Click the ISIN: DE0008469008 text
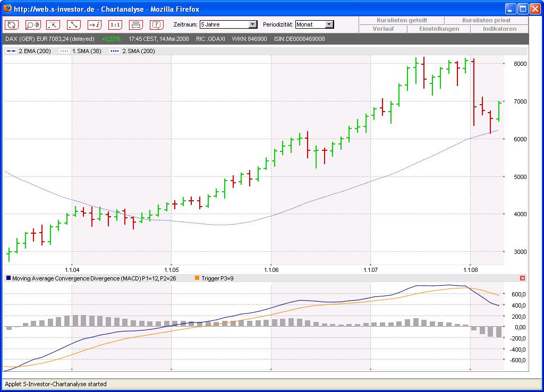The image size is (544, 392). (300, 39)
